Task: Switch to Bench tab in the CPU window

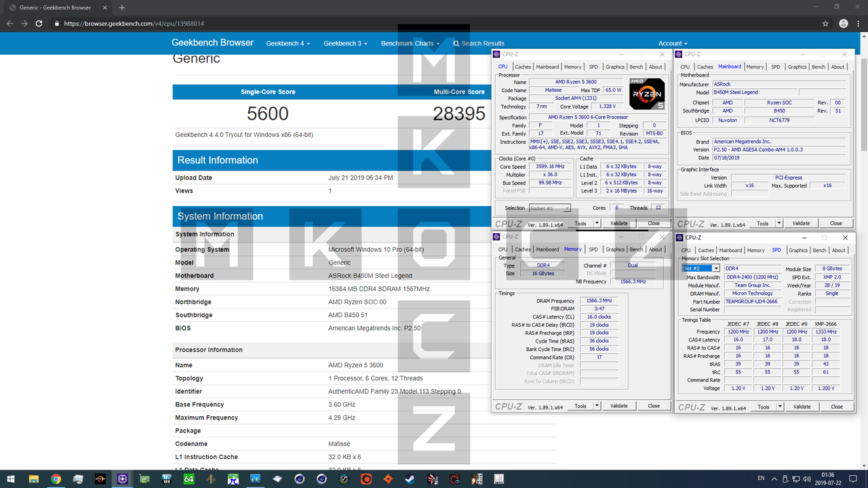Action: pos(636,66)
